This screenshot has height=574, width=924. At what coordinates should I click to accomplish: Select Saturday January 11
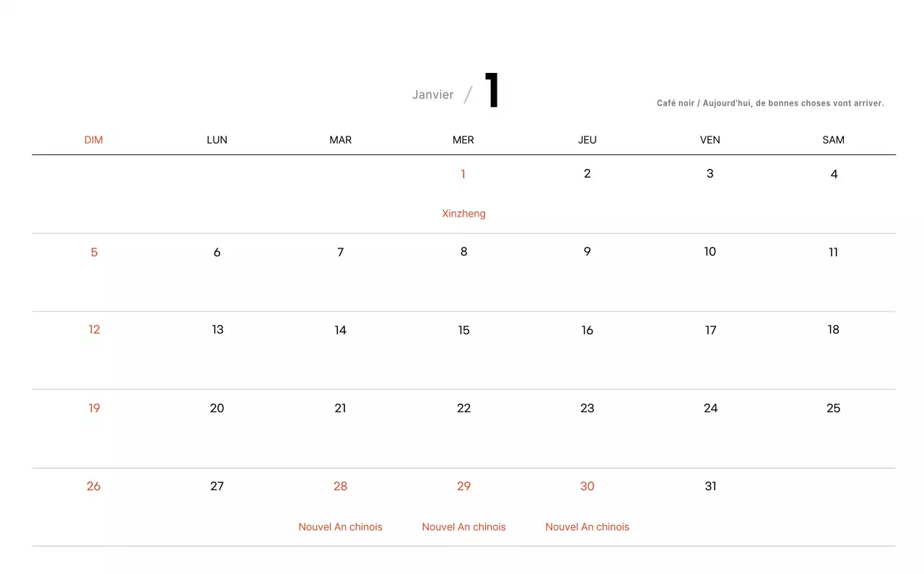point(833,253)
